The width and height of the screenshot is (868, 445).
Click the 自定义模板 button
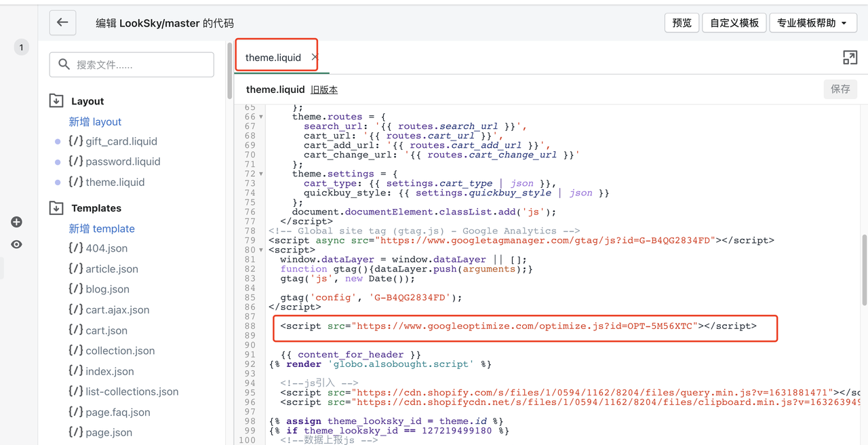click(x=734, y=23)
